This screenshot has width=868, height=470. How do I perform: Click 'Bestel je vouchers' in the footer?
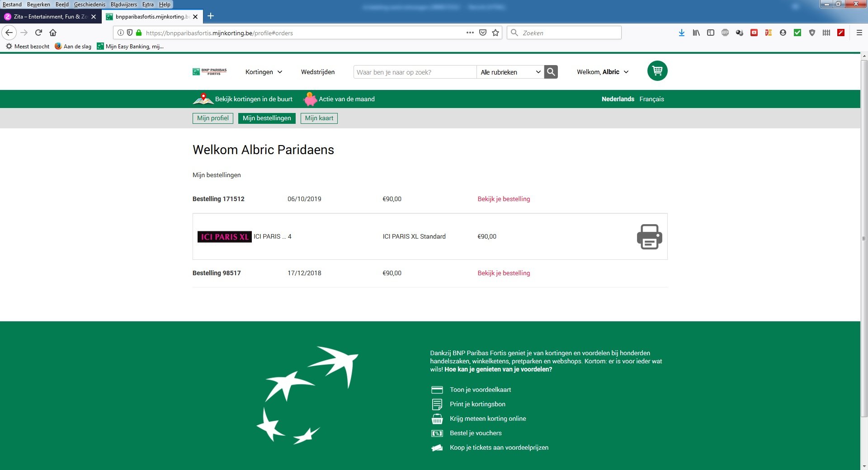(475, 433)
